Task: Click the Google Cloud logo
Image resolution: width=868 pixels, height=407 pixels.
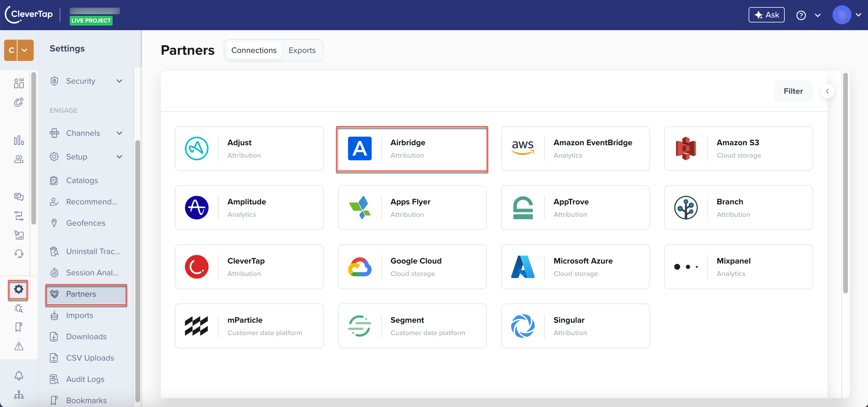Action: pos(360,267)
